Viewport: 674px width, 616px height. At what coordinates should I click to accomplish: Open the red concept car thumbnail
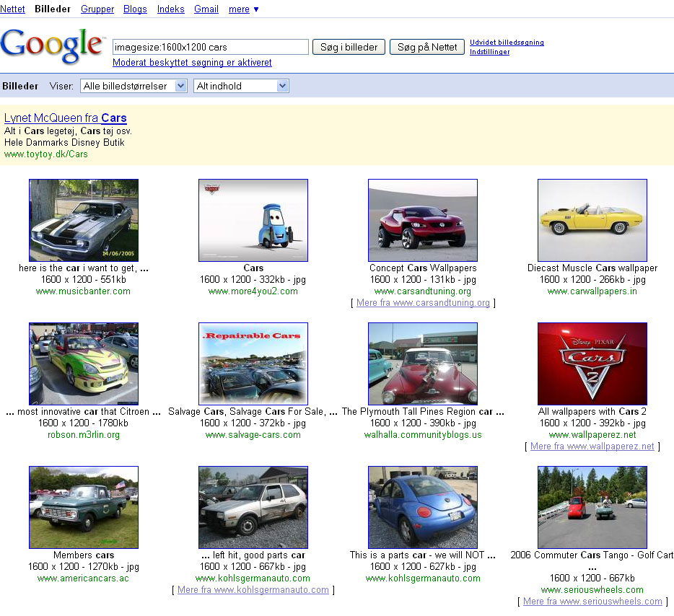pyautogui.click(x=422, y=220)
